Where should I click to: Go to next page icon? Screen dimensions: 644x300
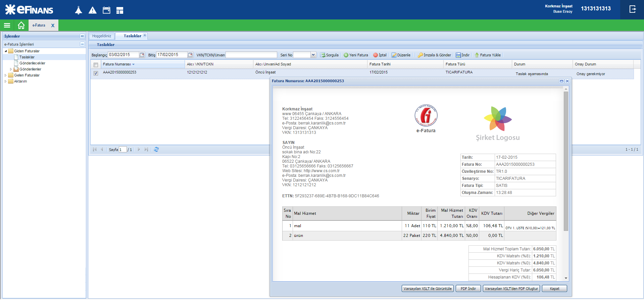pos(139,149)
